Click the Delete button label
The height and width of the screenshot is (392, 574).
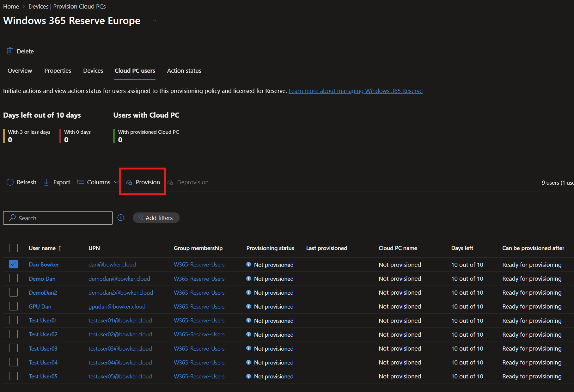pyautogui.click(x=25, y=51)
